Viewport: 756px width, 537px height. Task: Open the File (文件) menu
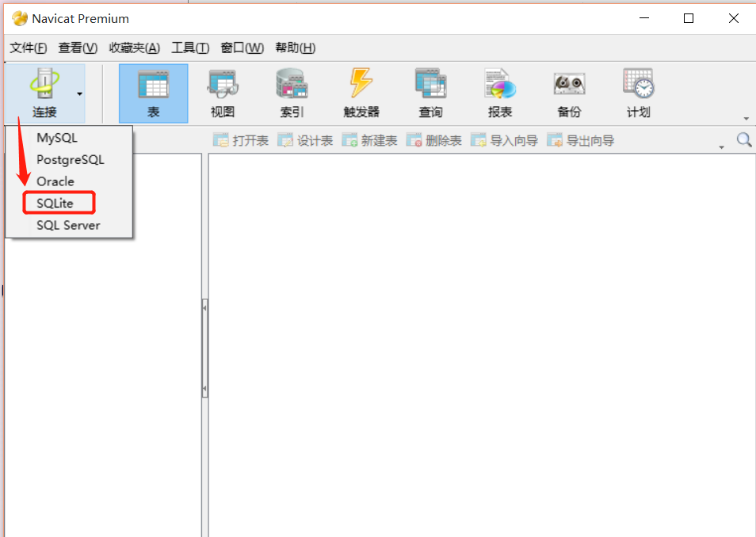pos(29,48)
